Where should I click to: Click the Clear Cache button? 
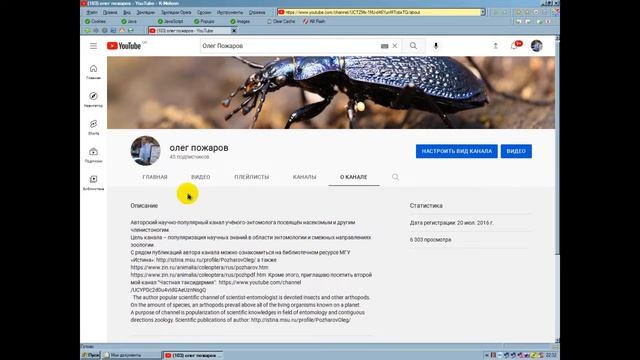281,21
